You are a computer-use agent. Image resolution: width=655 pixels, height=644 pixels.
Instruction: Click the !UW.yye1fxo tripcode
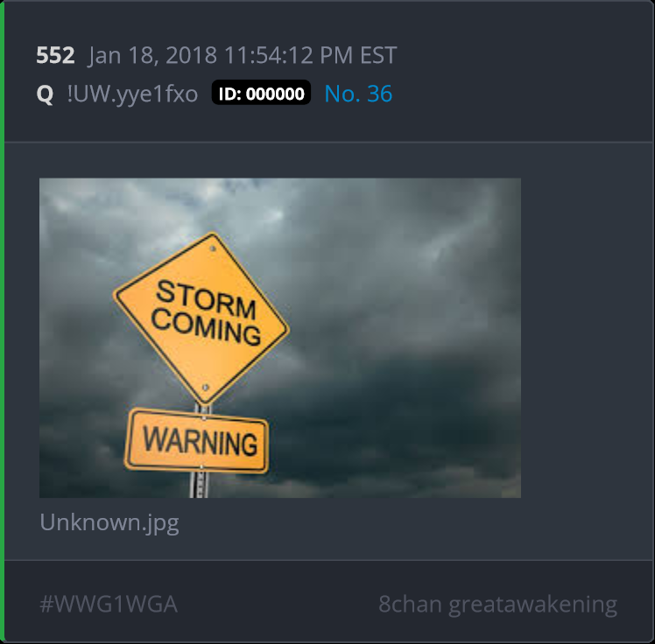pos(132,94)
